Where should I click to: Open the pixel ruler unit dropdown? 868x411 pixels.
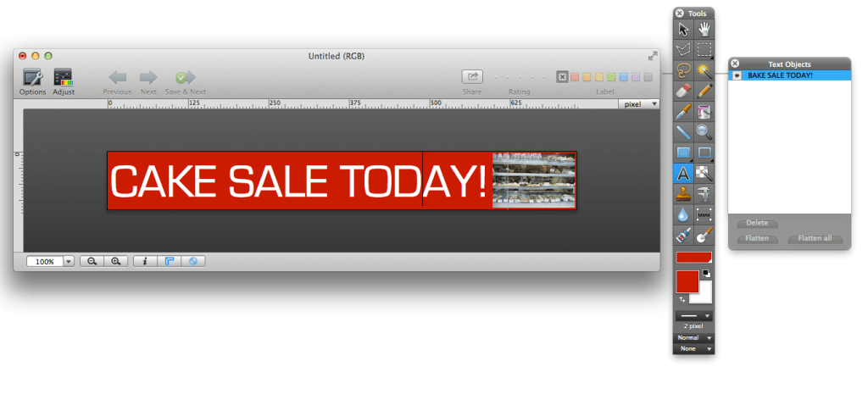[x=639, y=104]
